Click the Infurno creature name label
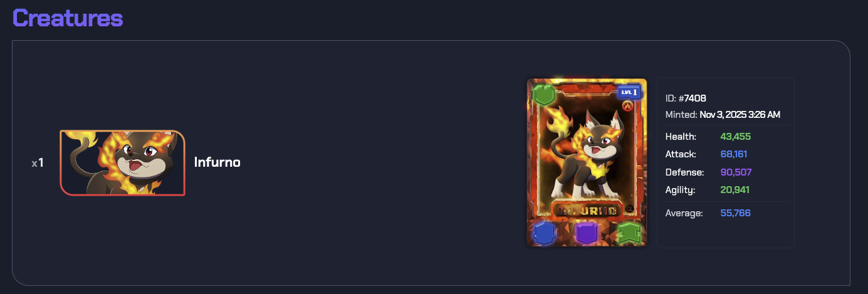The width and height of the screenshot is (868, 294). [217, 162]
